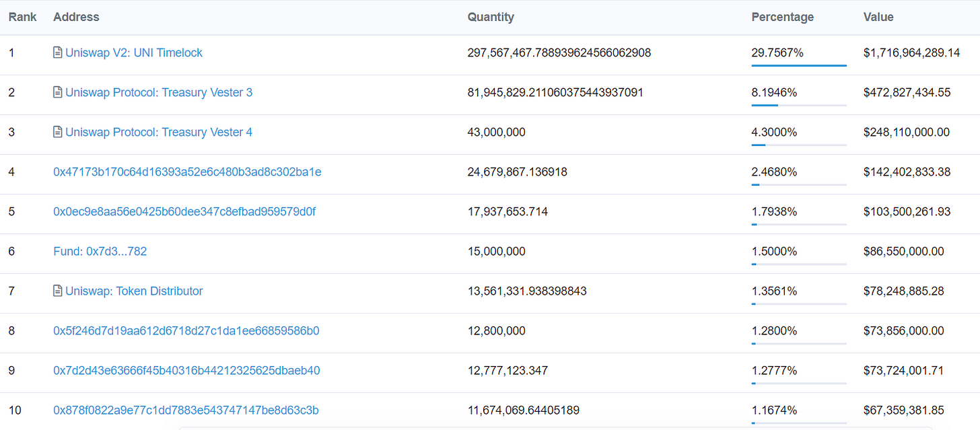Select value $73,724,001.71
Viewport: 980px width, 430px height.
[x=904, y=370]
